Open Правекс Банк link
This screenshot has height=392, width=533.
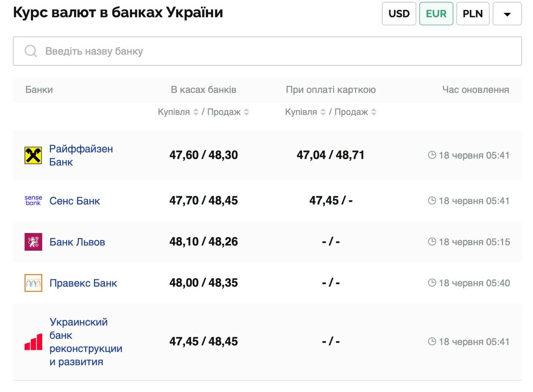click(x=83, y=283)
